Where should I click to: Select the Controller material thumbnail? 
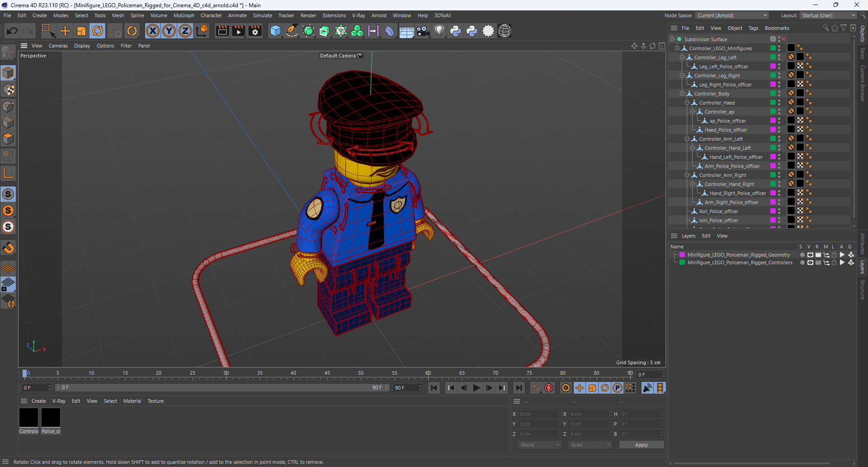28,417
